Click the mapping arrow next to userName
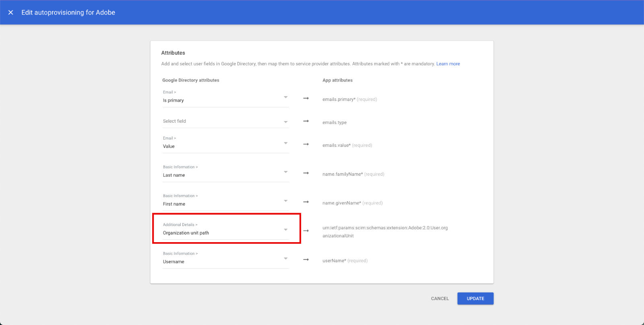644x325 pixels. pyautogui.click(x=306, y=260)
